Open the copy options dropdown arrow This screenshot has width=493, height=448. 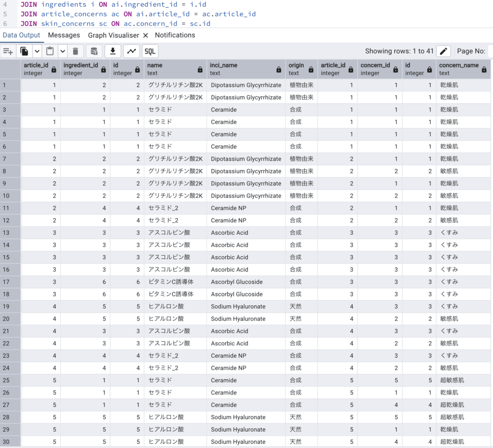pos(37,51)
